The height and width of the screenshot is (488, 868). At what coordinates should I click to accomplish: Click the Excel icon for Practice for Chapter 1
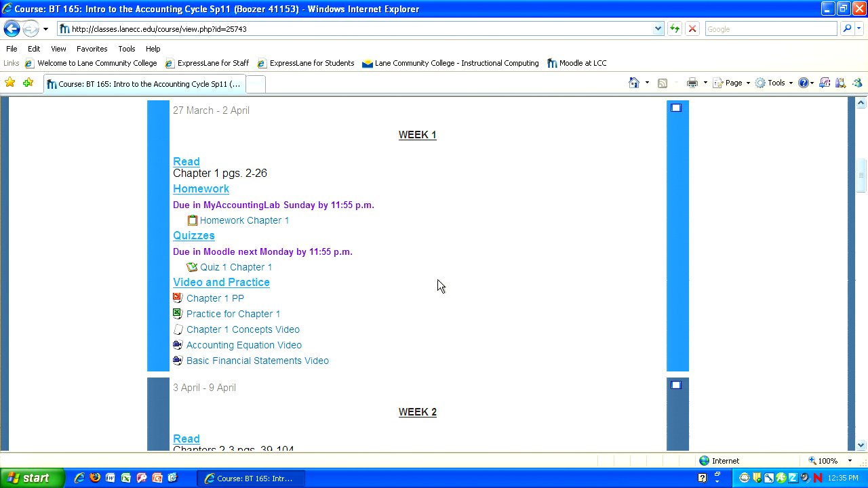click(178, 314)
